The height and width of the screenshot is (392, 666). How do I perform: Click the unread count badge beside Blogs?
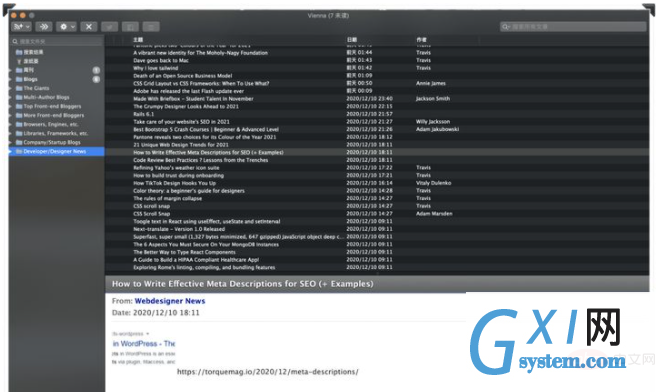coord(96,79)
